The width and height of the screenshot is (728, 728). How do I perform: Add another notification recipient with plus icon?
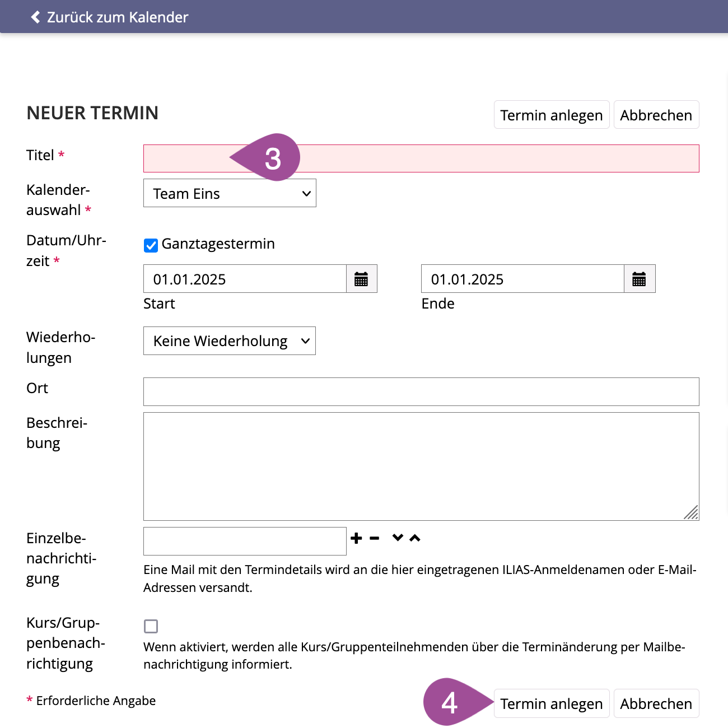click(356, 538)
